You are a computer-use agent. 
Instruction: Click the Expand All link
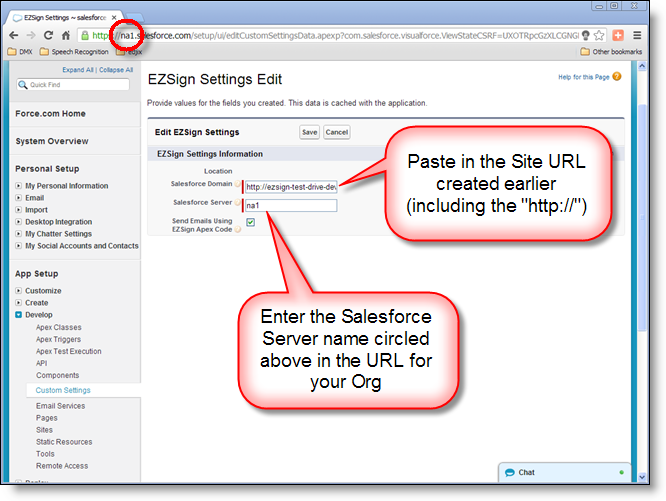pyautogui.click(x=80, y=70)
